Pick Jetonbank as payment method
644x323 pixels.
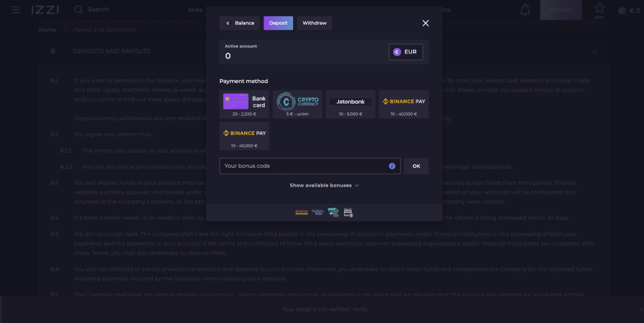(350, 104)
